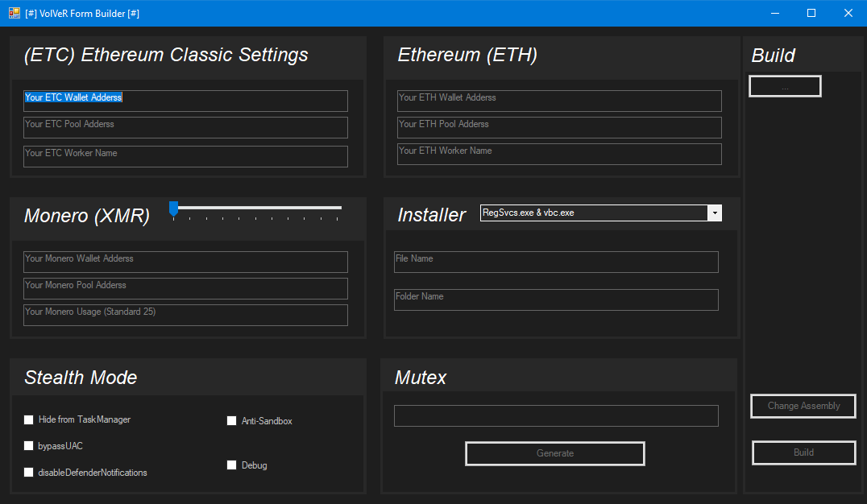Viewport: 867px width, 504px height.
Task: Click the '(ETC) Ethereum Classic Settings' heading
Action: click(166, 55)
